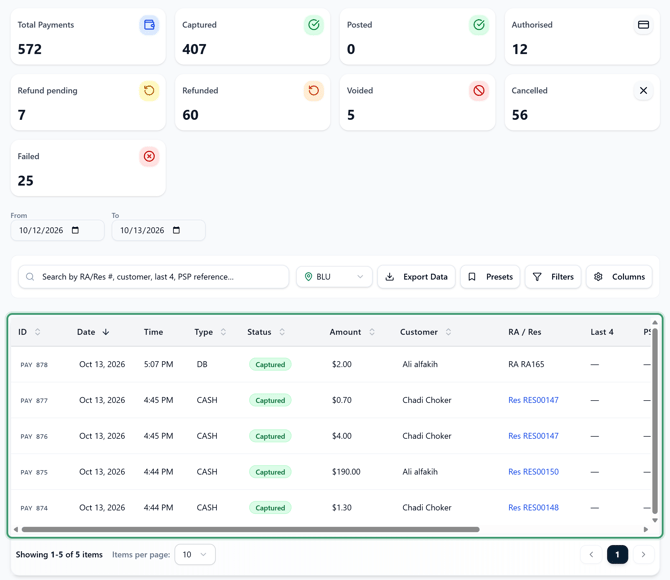Select page 1 in pagination
The width and height of the screenshot is (670, 580).
[x=617, y=555]
